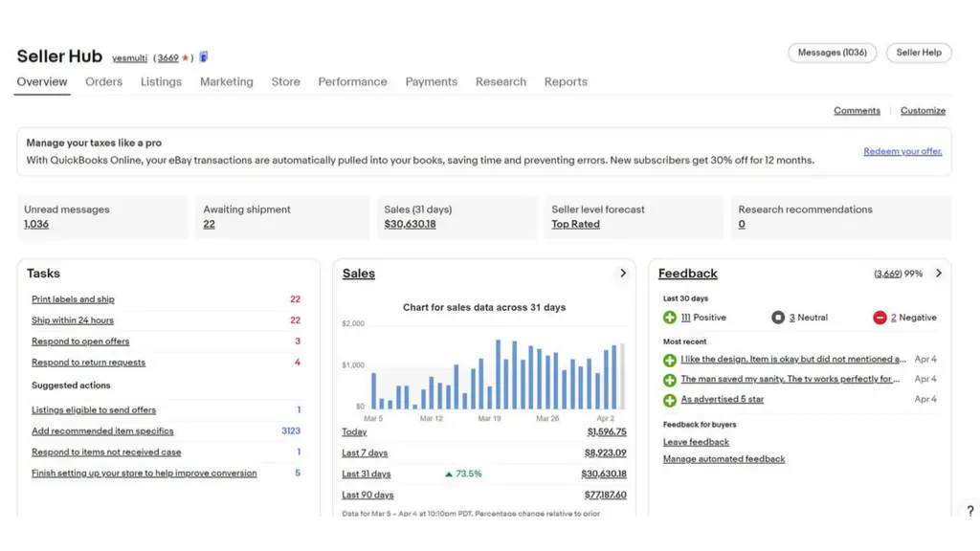Open 'Respond to open offers' task
Viewport: 980px width, 551px height.
pyautogui.click(x=80, y=342)
